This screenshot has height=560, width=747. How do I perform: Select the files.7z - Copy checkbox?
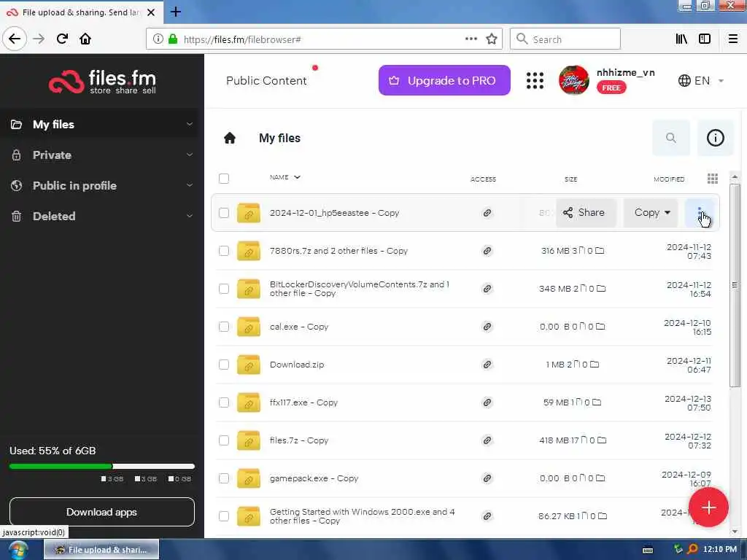click(224, 440)
